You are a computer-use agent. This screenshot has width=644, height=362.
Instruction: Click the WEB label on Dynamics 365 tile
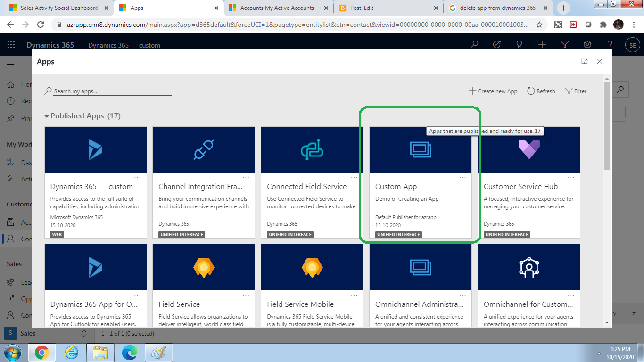click(x=57, y=234)
